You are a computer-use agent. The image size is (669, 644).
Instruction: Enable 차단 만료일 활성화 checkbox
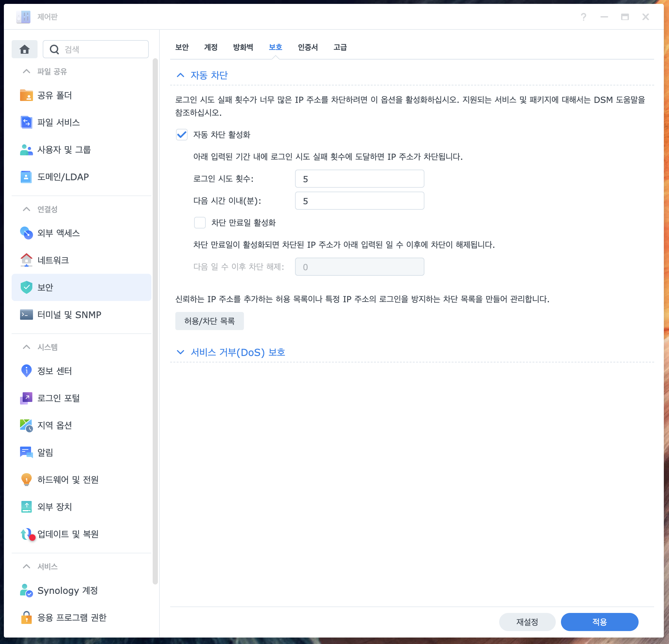[x=200, y=223]
